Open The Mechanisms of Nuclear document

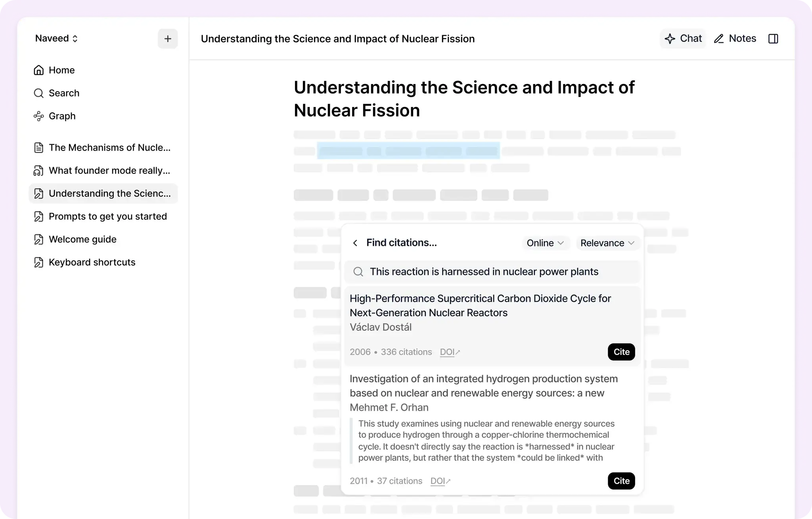[109, 148]
